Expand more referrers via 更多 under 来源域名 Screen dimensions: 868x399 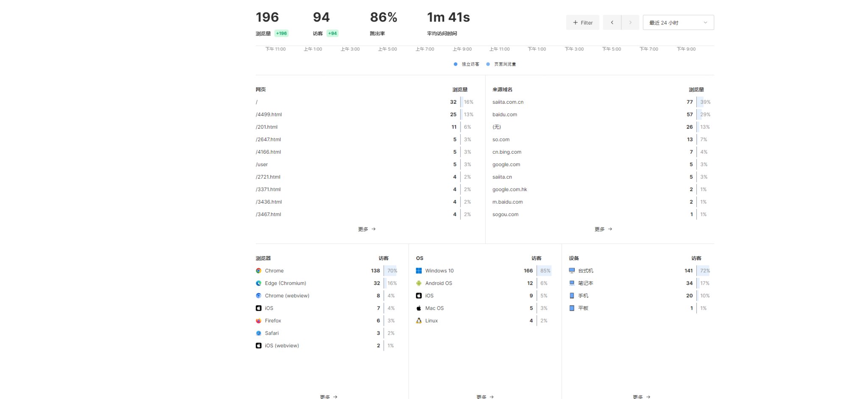603,229
